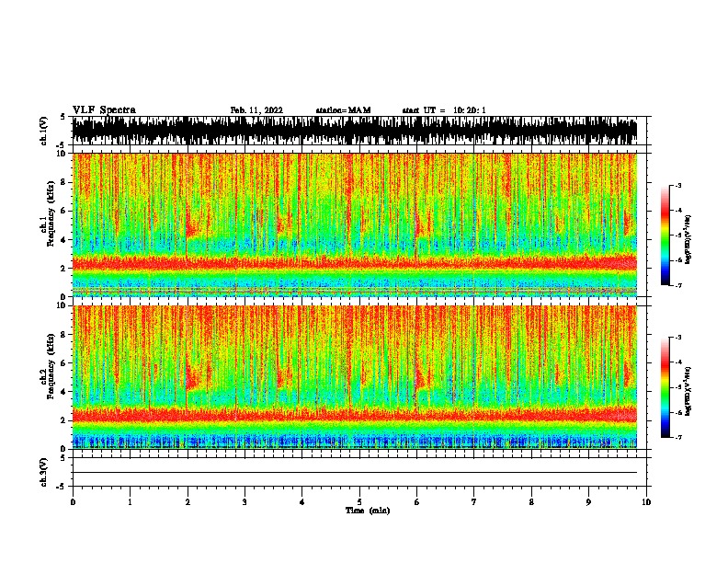The height and width of the screenshot is (563, 728).
Task: Click the ch.2 spectrogram at the 2 kHz red band
Action: pos(355,415)
